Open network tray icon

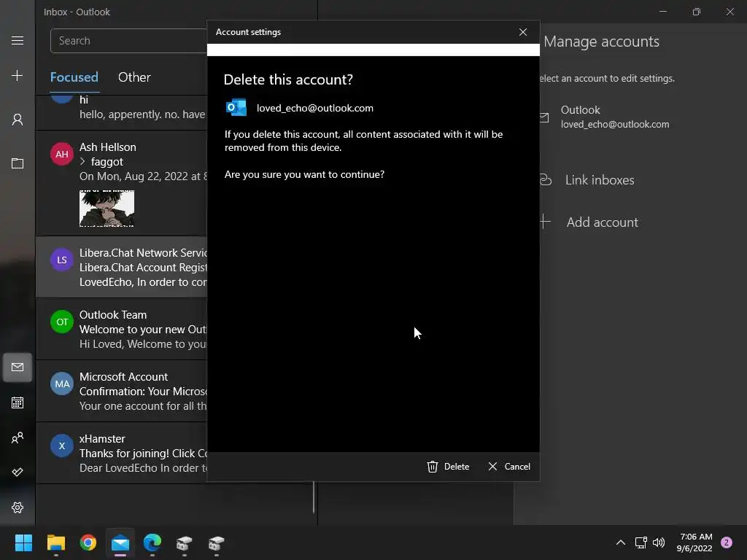tap(640, 542)
